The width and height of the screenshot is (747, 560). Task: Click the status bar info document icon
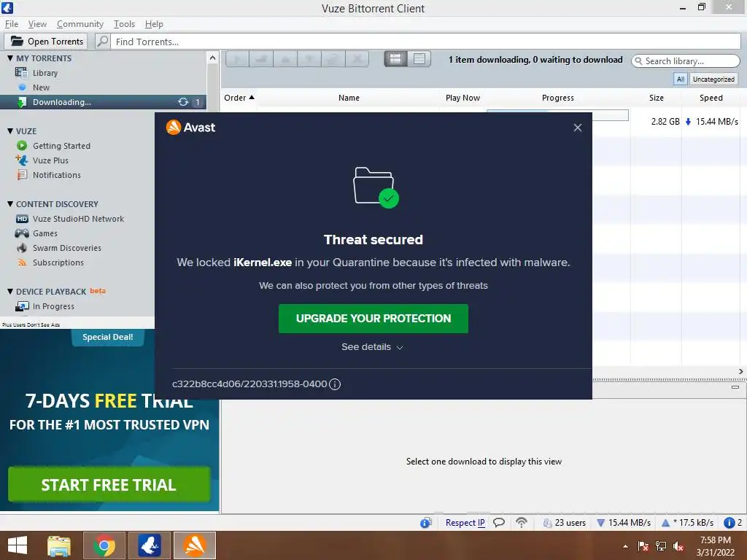426,522
